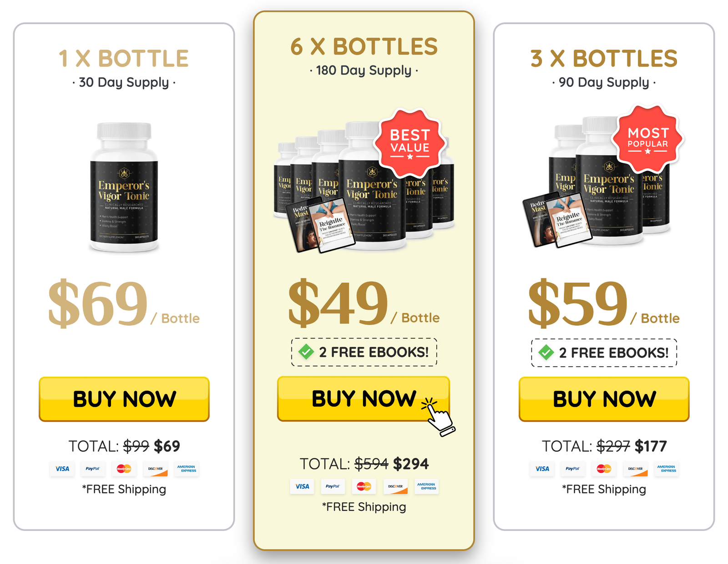Click the American Express icon in 6 bottles card
The image size is (728, 564).
pyautogui.click(x=426, y=487)
